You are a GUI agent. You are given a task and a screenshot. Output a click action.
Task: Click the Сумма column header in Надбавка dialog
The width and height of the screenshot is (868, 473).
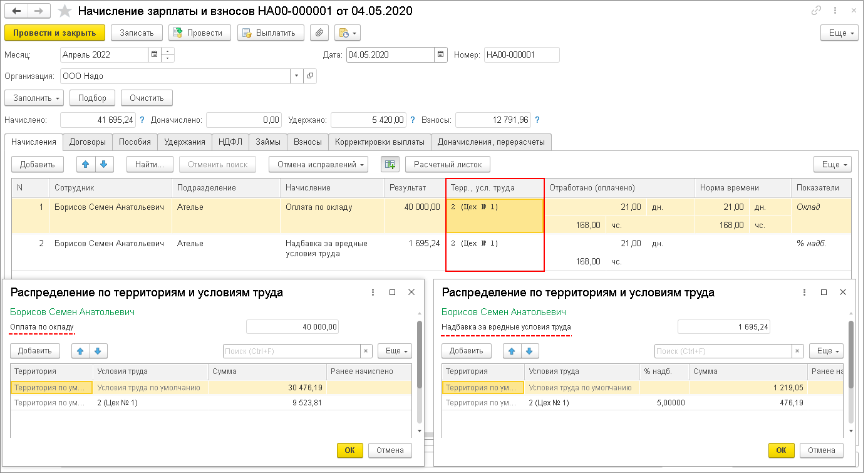[x=748, y=372]
